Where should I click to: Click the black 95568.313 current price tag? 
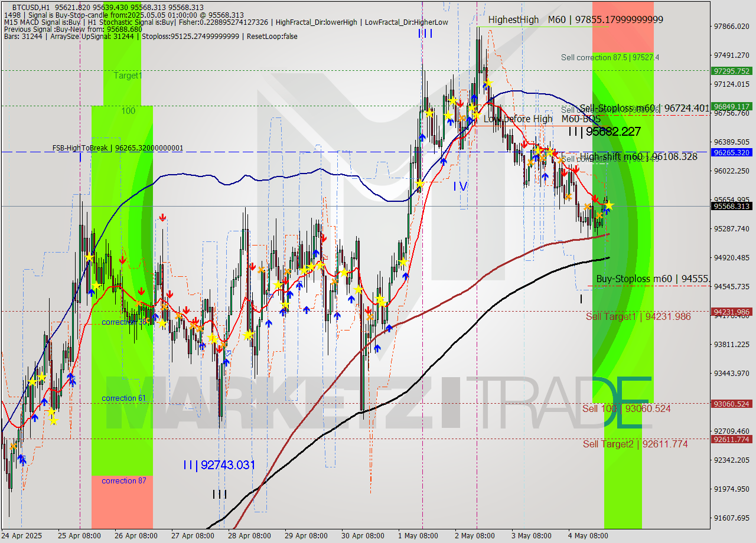[x=730, y=206]
